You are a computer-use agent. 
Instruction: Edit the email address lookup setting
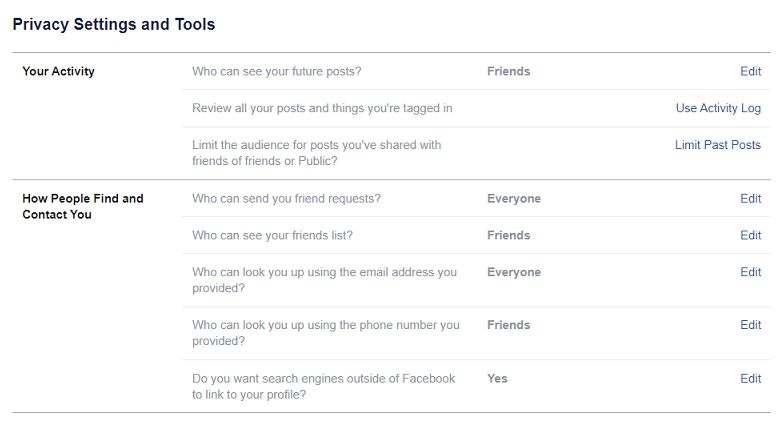pos(750,272)
